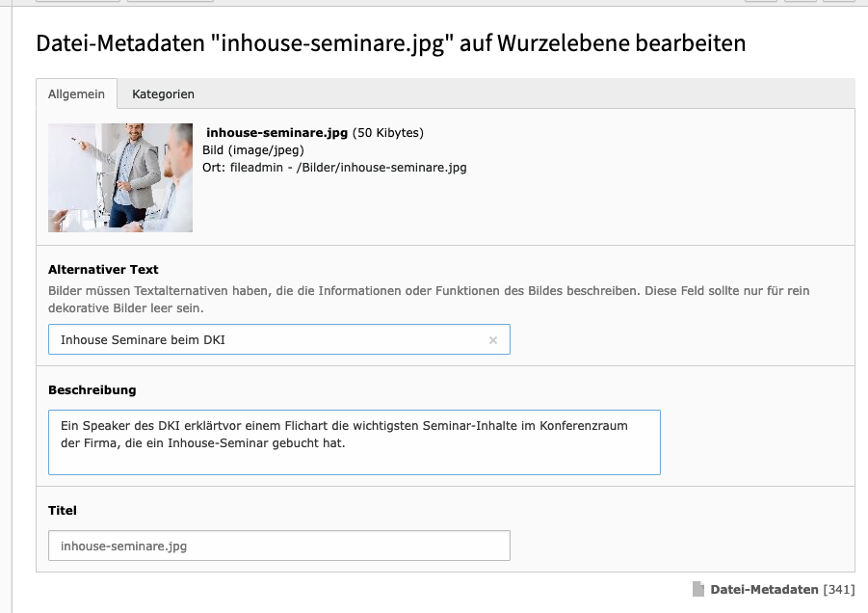Select the Allgemein tab

76,93
